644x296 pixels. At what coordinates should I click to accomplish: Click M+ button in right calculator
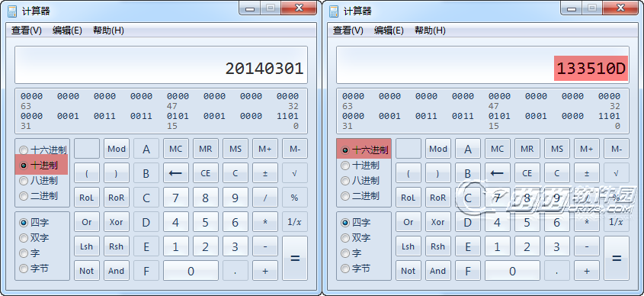point(587,149)
